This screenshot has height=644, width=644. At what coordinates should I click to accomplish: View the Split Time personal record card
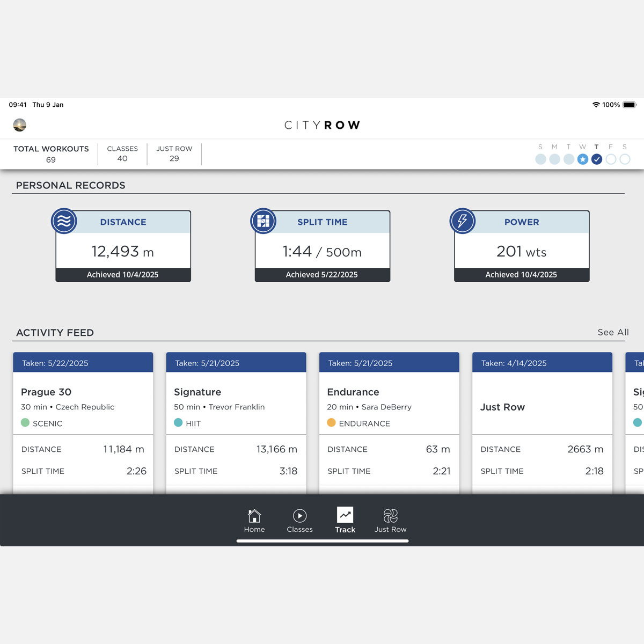[x=322, y=246]
